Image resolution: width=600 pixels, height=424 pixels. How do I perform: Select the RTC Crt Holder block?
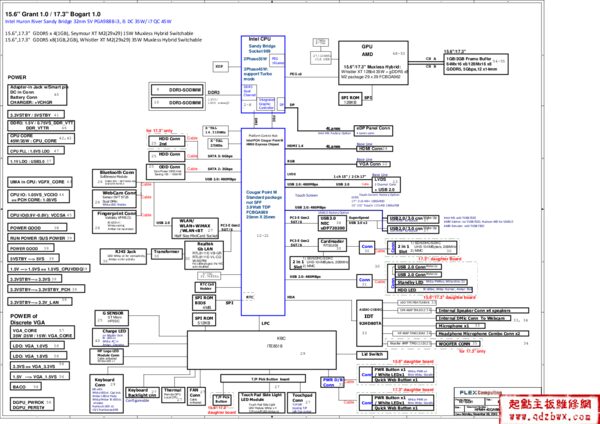pos(205,287)
